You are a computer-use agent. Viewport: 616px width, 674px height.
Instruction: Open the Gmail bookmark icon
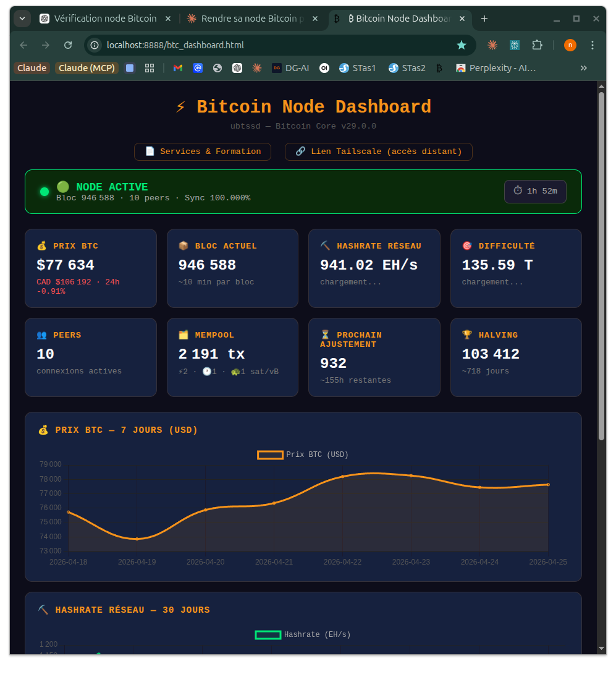point(178,68)
